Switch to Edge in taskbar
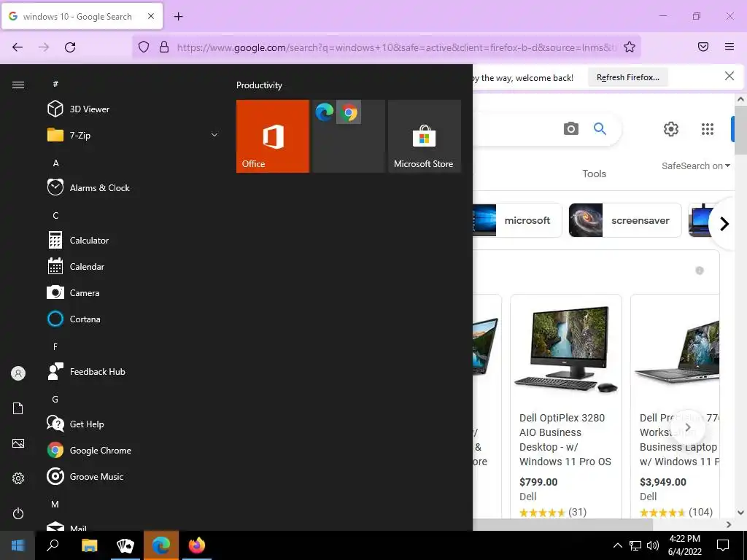Viewport: 747px width, 560px height. point(161,545)
